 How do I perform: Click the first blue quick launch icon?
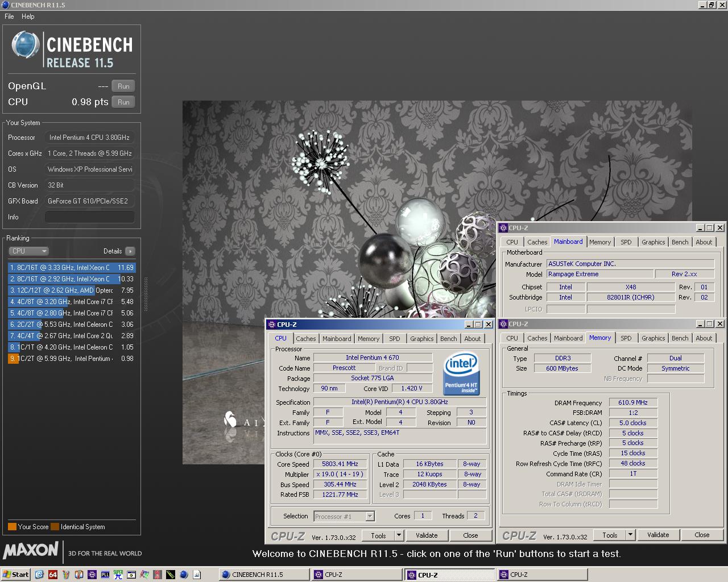click(39, 575)
